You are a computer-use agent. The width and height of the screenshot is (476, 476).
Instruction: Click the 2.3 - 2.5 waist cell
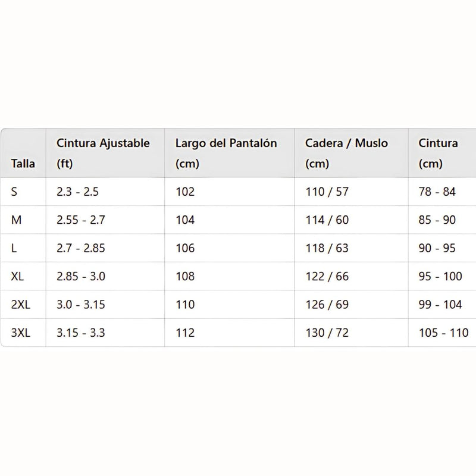click(77, 192)
